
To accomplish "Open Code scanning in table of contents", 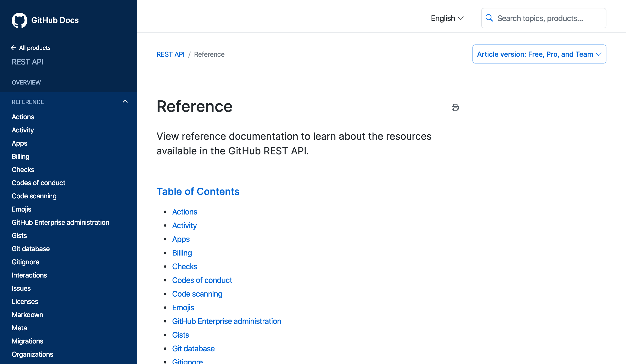I will pos(197,294).
